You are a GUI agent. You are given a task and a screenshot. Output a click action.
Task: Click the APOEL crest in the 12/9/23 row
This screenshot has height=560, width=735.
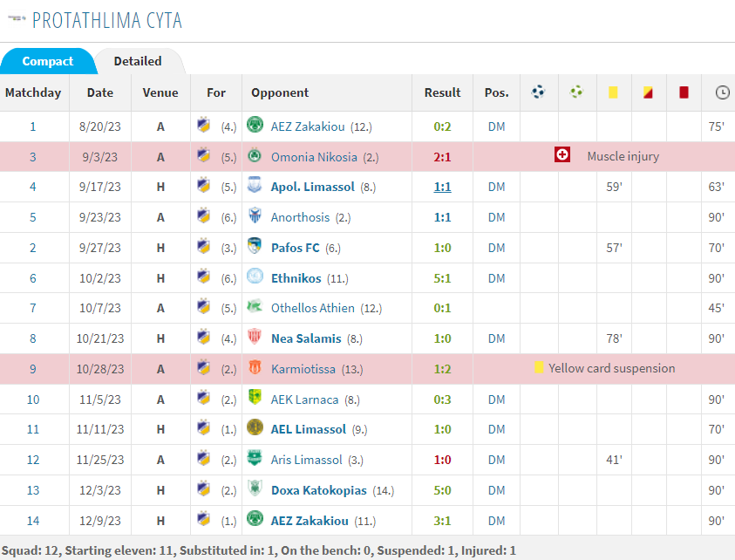click(x=203, y=519)
